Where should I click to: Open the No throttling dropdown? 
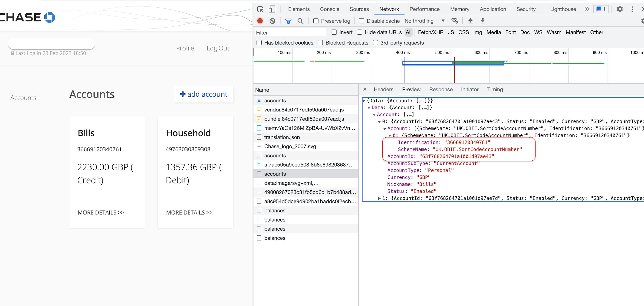(424, 21)
